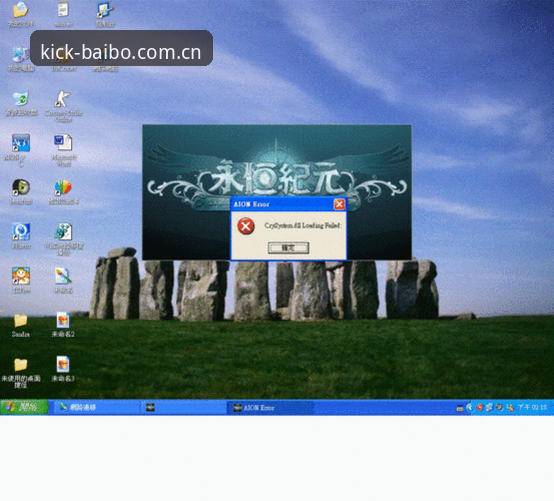This screenshot has height=501, width=554.
Task: Open the 未命名 image file at the bottom of the column
Action: click(x=63, y=369)
